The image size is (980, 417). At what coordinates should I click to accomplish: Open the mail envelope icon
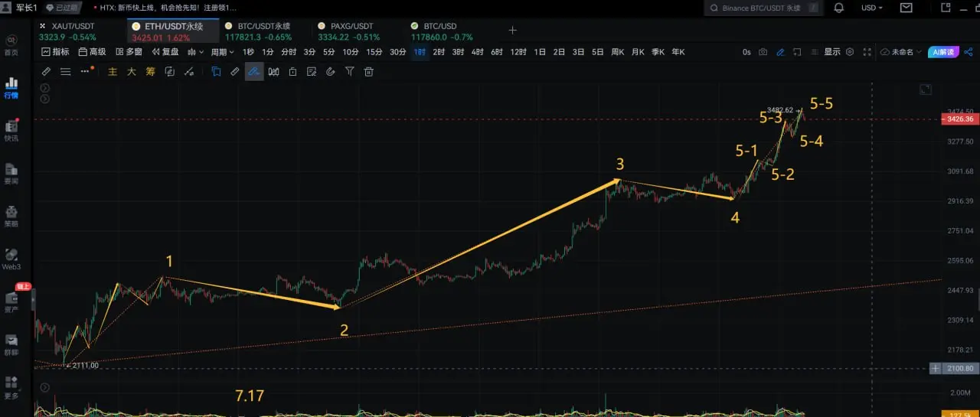tap(906, 8)
